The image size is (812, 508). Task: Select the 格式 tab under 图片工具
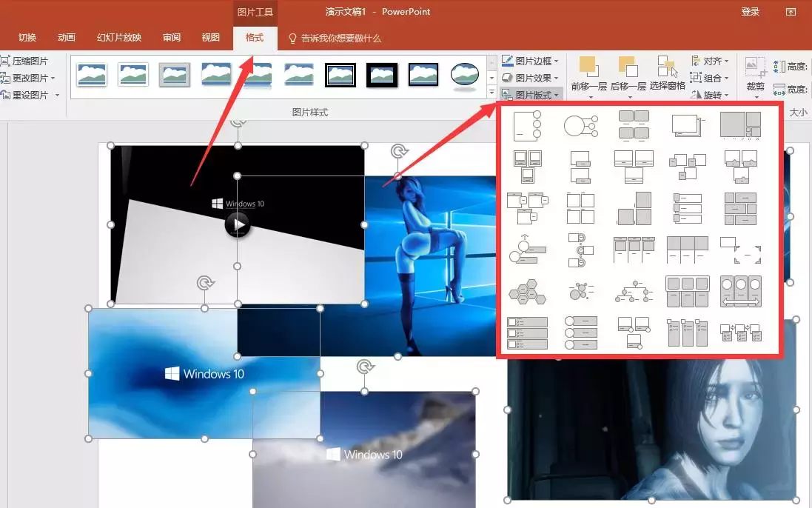tap(255, 37)
